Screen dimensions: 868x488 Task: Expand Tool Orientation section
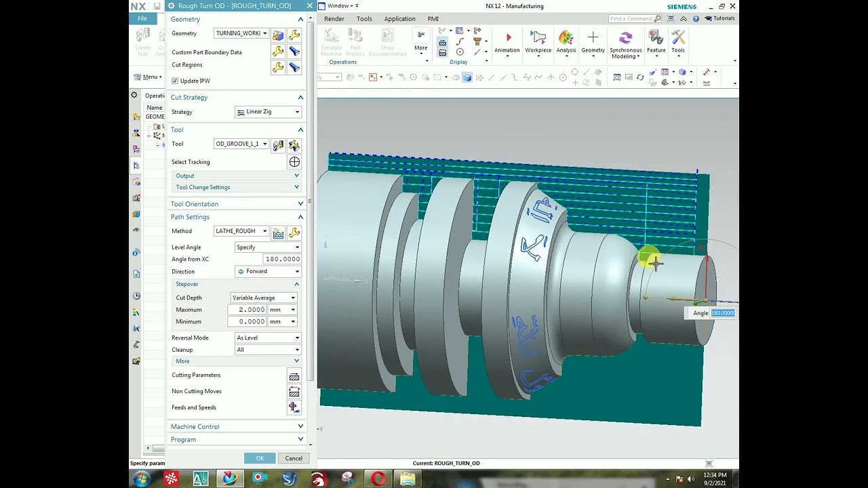pyautogui.click(x=236, y=204)
